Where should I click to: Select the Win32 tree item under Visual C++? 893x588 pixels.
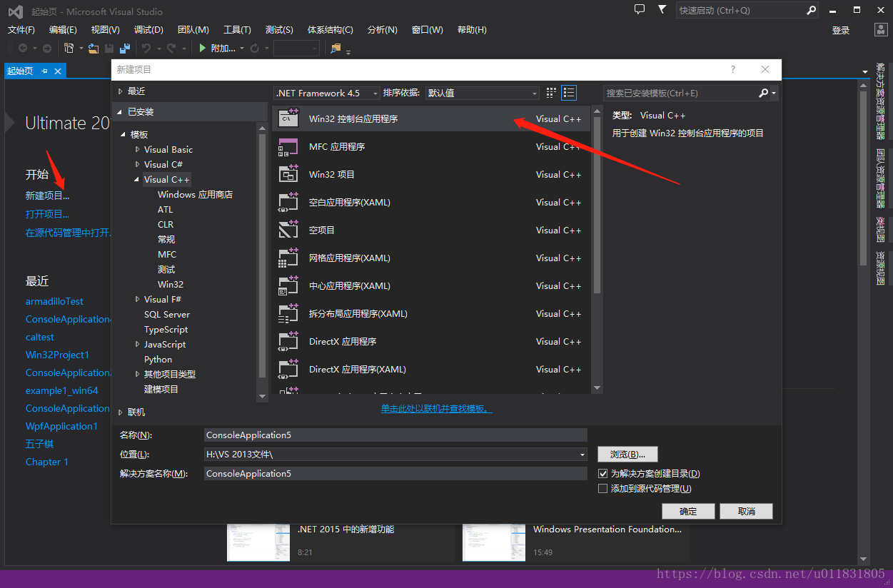(171, 285)
